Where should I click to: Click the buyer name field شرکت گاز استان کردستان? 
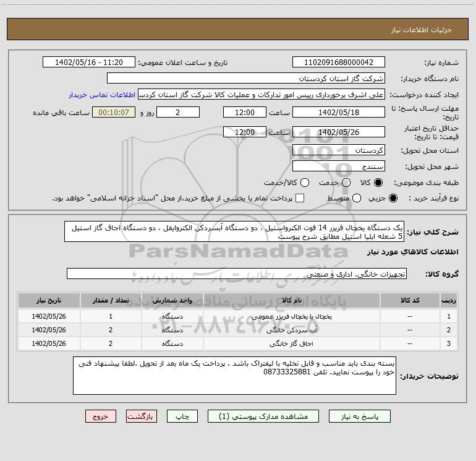(246, 78)
